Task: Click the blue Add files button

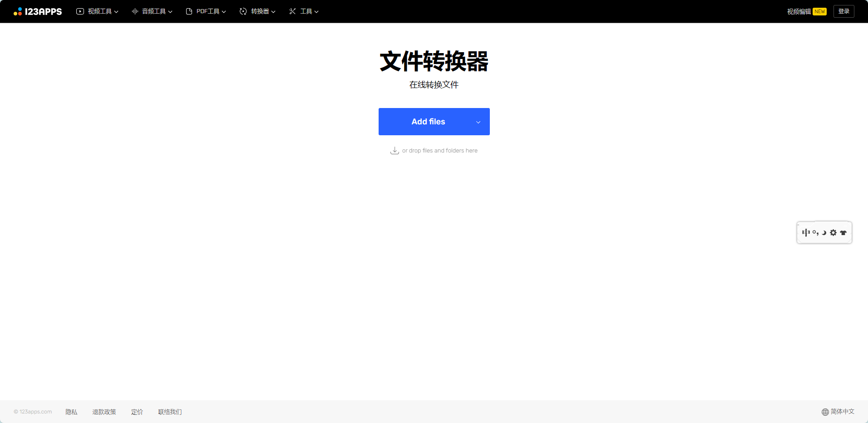Action: click(428, 122)
